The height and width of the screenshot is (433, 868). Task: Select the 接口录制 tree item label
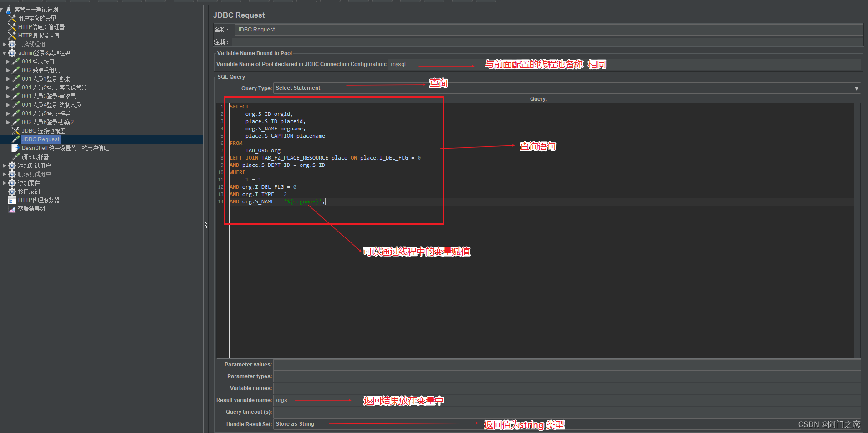pos(29,191)
